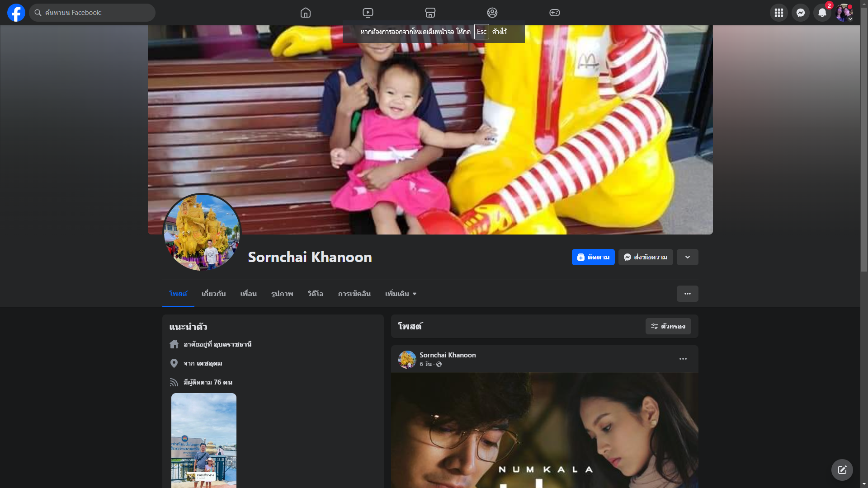
Task: Open the Gaming icon
Action: point(555,13)
